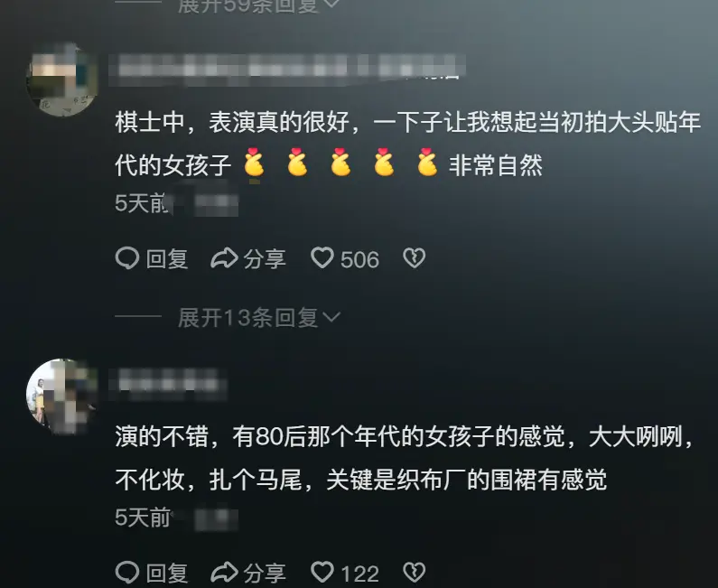This screenshot has width=718, height=588.
Task: Dislike the 506-like comment via broken heart
Action: pos(414,258)
